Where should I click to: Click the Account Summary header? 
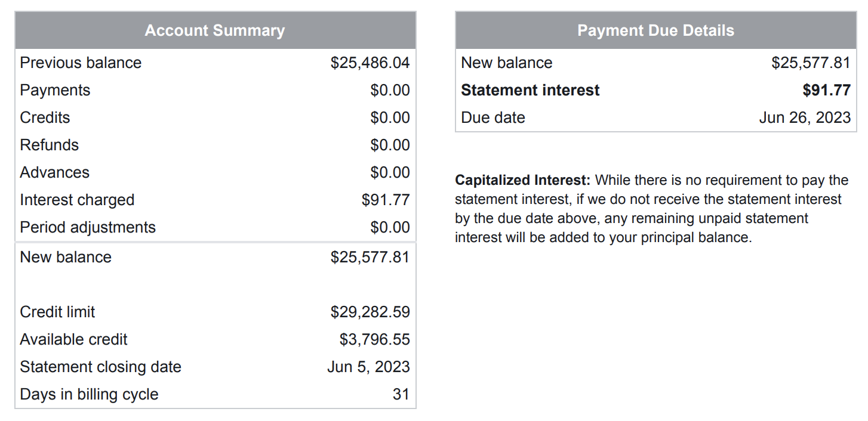coord(215,30)
